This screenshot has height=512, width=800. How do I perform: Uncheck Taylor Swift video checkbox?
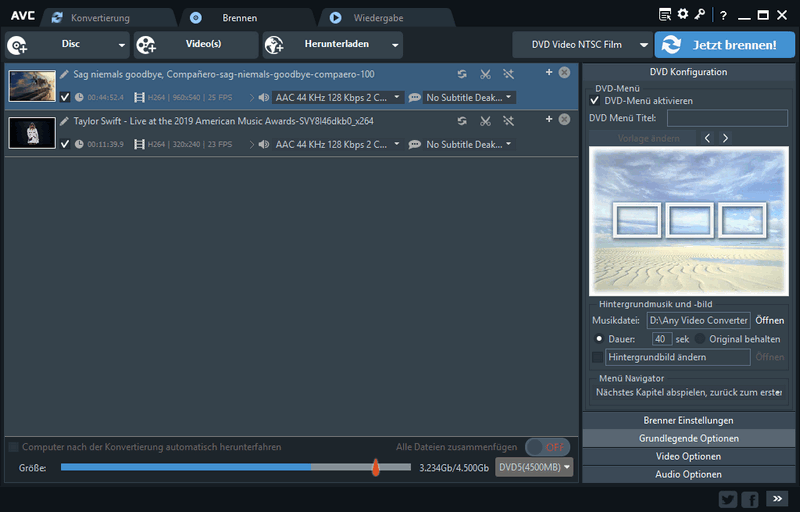[x=65, y=144]
